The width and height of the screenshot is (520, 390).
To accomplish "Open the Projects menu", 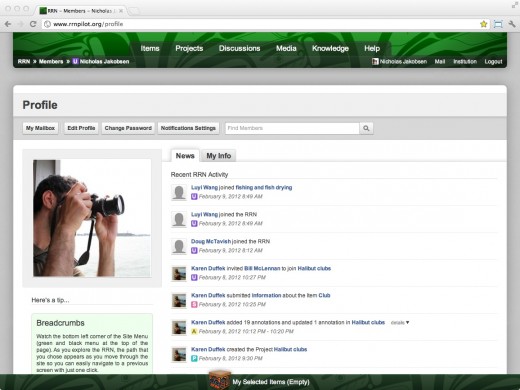I will pyautogui.click(x=189, y=48).
